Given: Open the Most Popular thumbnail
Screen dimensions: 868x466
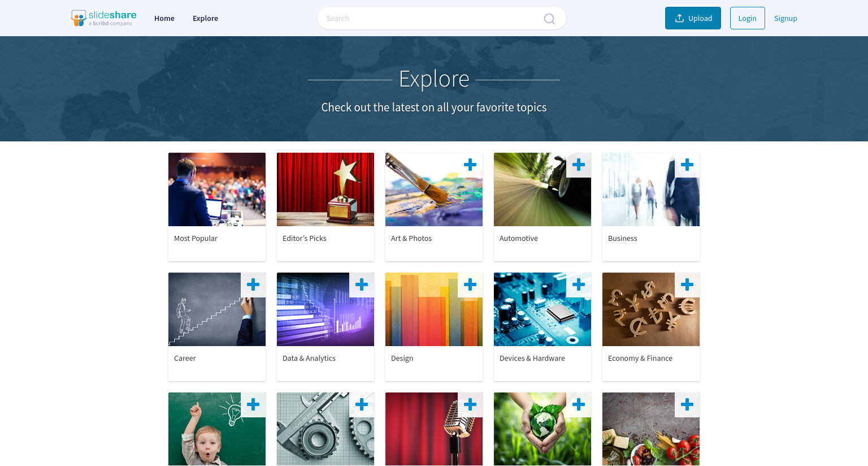Looking at the screenshot, I should (217, 189).
